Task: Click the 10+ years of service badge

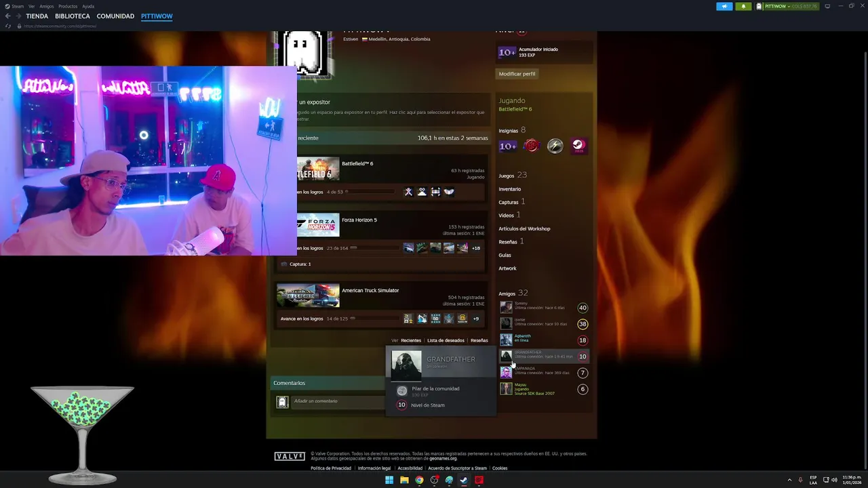Action: (x=508, y=146)
